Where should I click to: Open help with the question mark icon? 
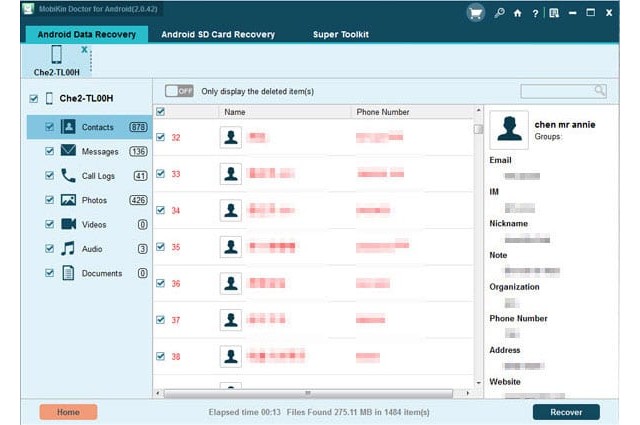coord(533,13)
